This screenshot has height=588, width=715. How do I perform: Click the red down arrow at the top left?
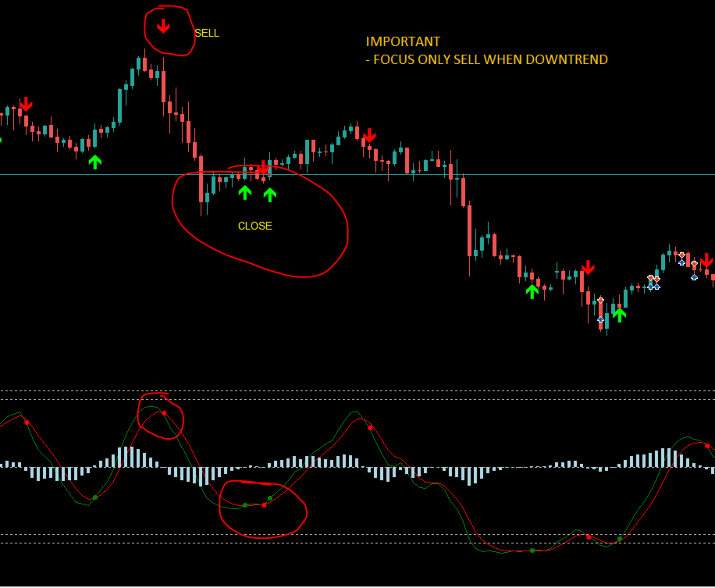27,106
